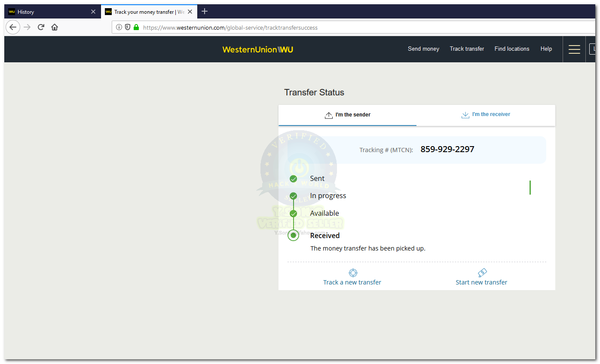Click the green padlock security icon
Viewport: 600px width, 364px height.
(136, 27)
